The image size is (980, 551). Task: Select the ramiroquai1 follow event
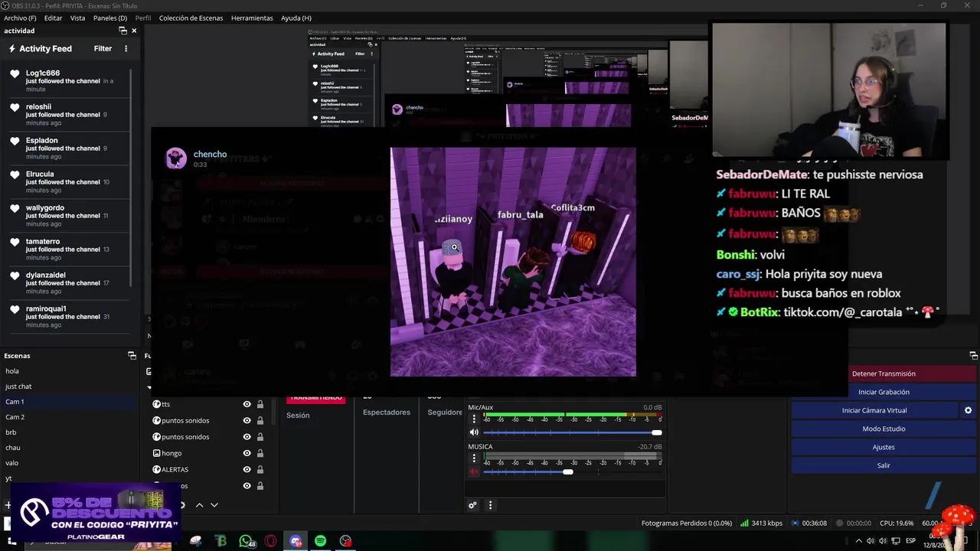pos(67,317)
